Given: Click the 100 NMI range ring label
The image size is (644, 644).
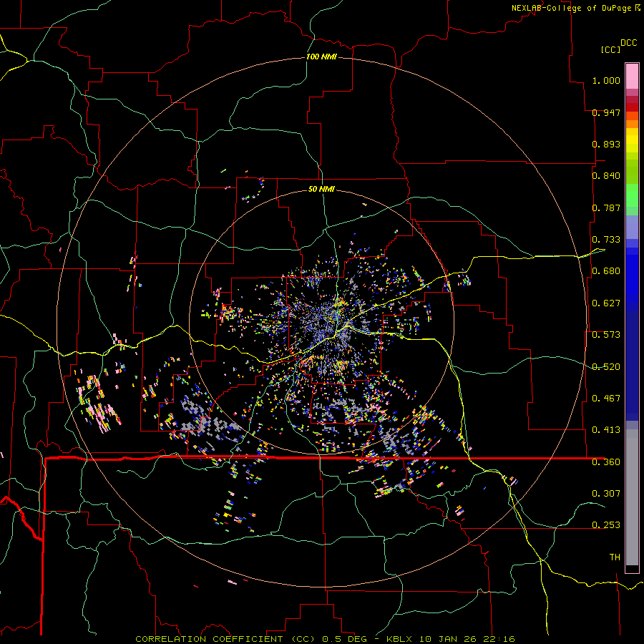Looking at the screenshot, I should point(321,57).
